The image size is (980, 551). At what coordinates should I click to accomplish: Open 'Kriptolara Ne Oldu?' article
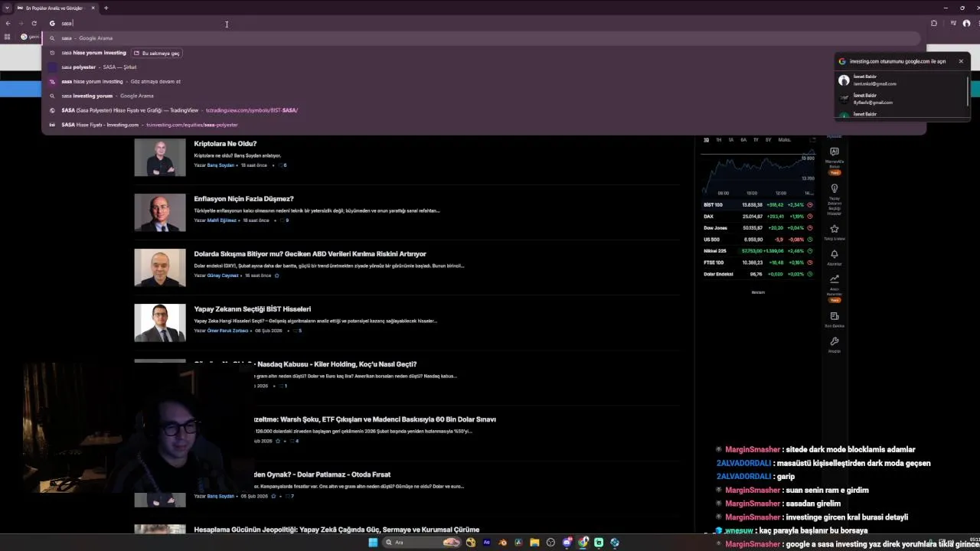click(x=225, y=144)
